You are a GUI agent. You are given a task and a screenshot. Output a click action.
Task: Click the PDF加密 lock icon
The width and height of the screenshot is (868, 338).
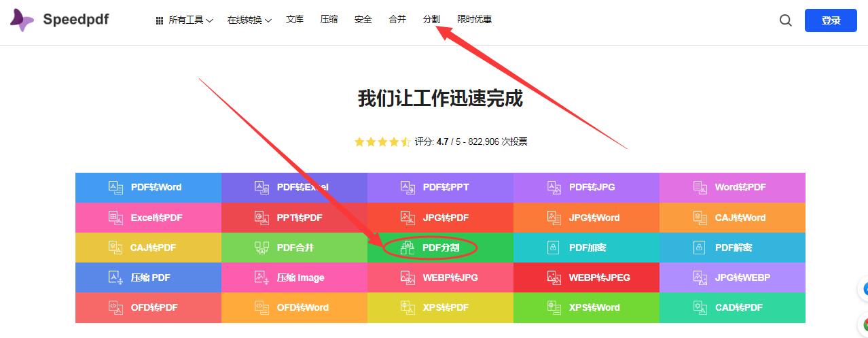pyautogui.click(x=554, y=248)
